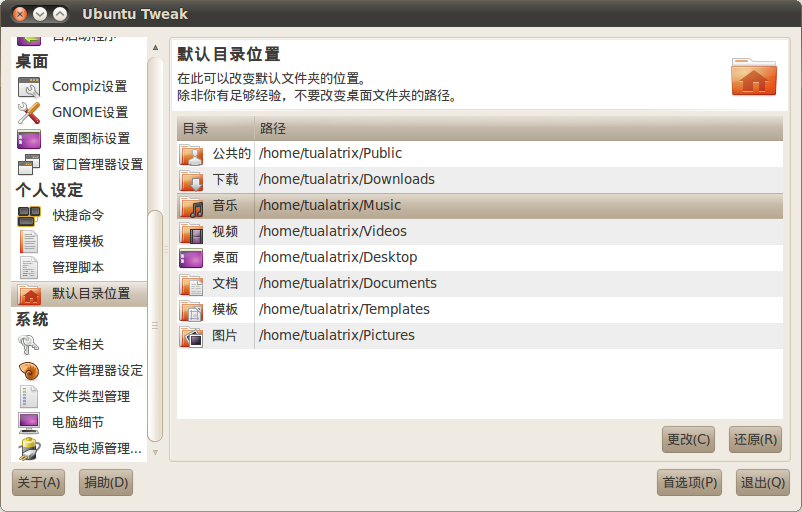Select 桌面图标设置 sidebar entry
The width and height of the screenshot is (802, 512).
pyautogui.click(x=91, y=139)
